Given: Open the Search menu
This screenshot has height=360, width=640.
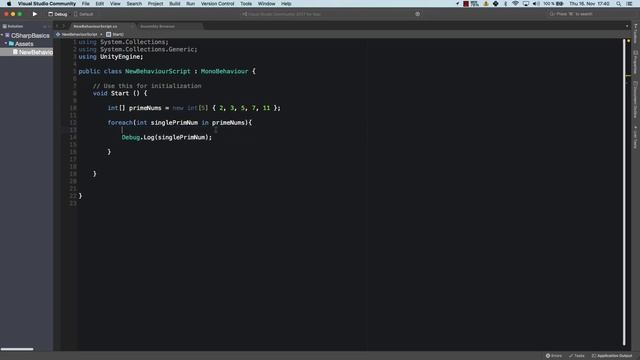Looking at the screenshot, I should tap(134, 4).
